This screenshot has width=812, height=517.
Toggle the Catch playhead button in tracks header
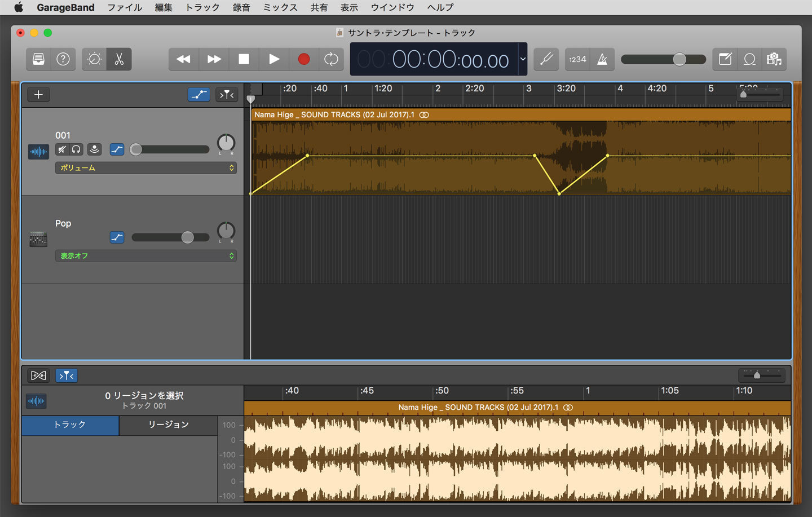tap(227, 95)
